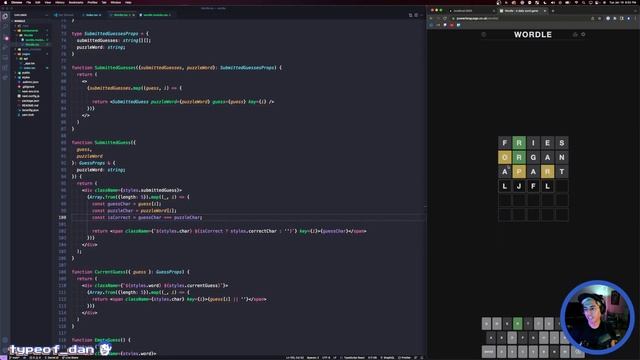Click the 'function SubmittedGuesses' code line
Screen dimensions: 640x360
tap(176, 68)
